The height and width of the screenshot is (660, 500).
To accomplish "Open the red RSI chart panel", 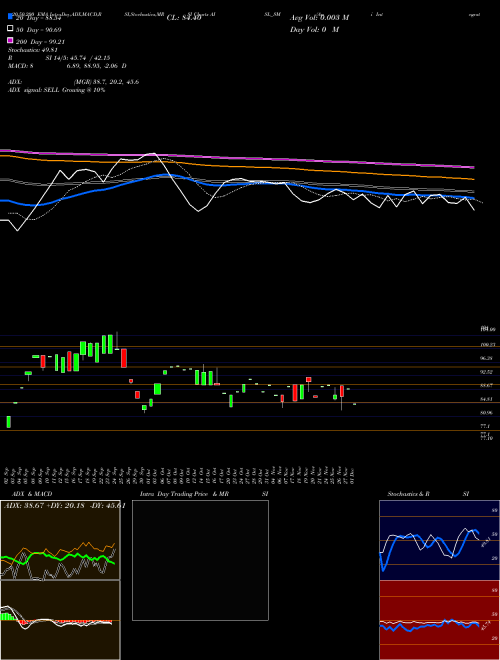I will click(439, 620).
